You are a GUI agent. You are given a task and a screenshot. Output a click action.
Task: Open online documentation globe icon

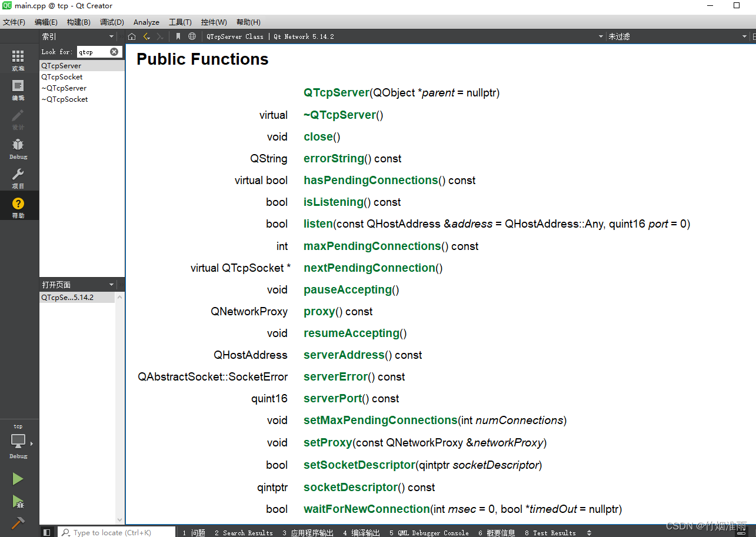(192, 36)
